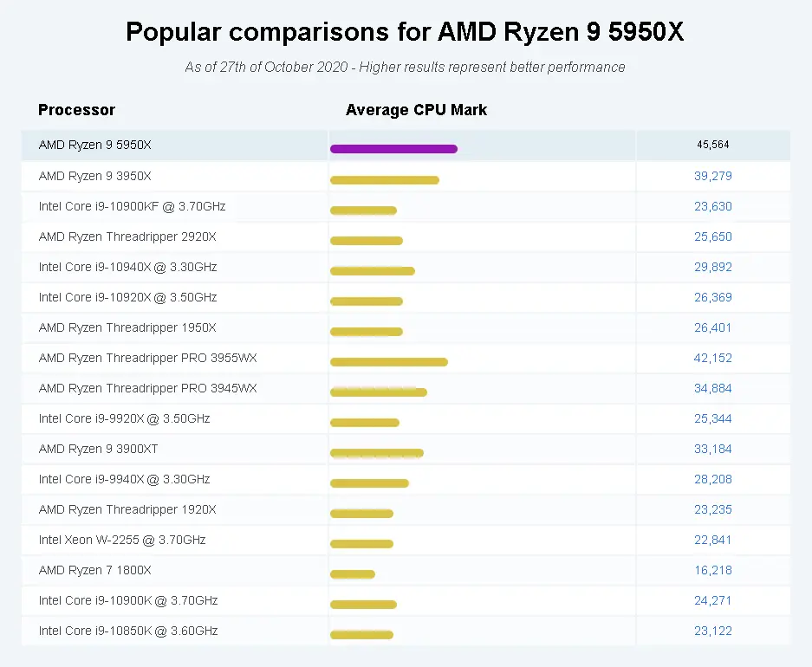Click the Average CPU Mark column header
The image size is (812, 667).
(416, 110)
